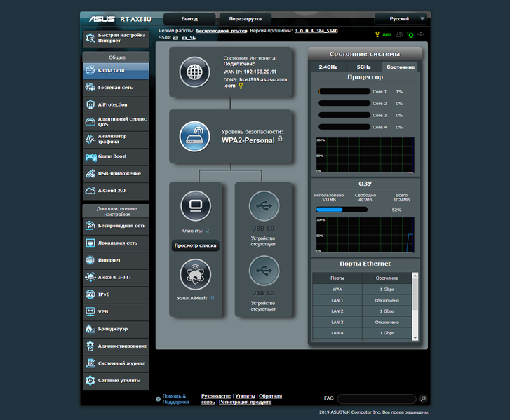510x420 pixels.
Task: Click the Просмотр списка button
Action: tap(195, 245)
